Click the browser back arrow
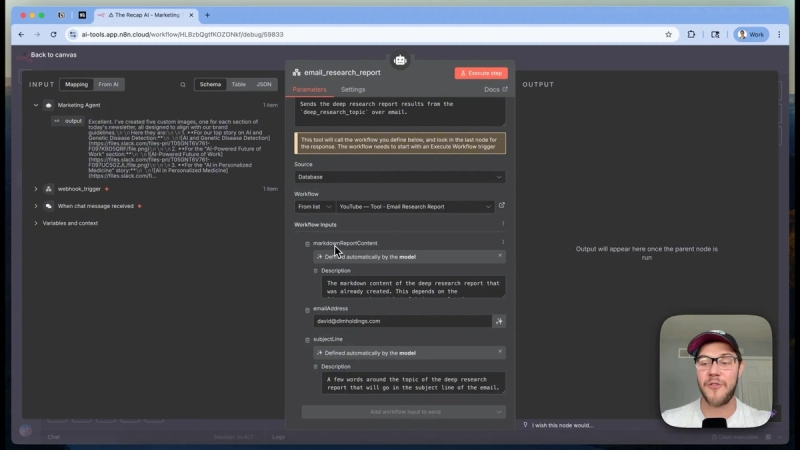This screenshot has width=800, height=450. tap(21, 34)
